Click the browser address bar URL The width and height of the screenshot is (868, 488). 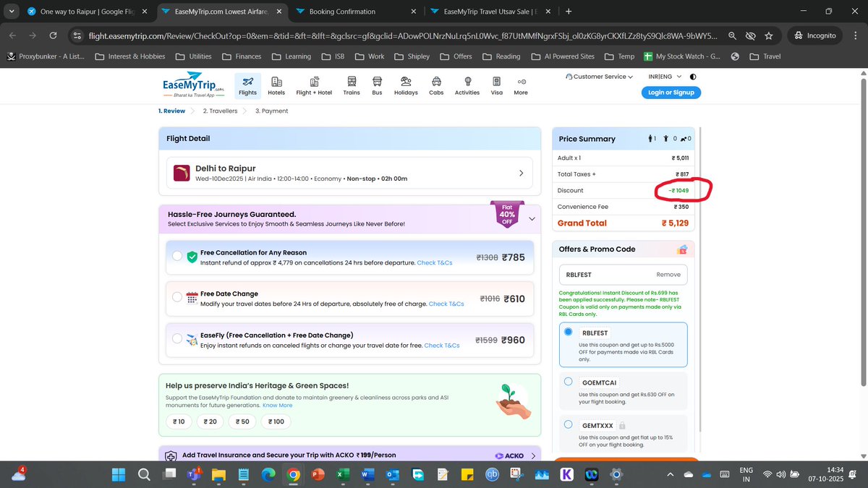[x=404, y=35]
